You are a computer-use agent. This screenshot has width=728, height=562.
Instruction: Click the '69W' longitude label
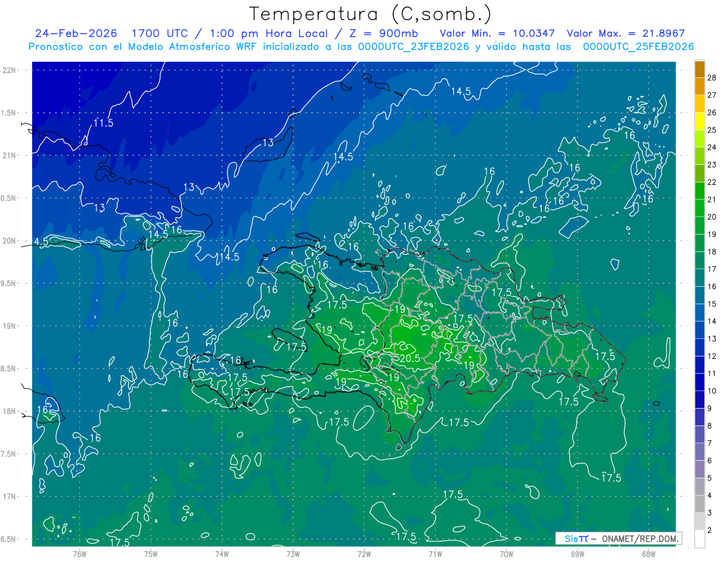point(578,554)
